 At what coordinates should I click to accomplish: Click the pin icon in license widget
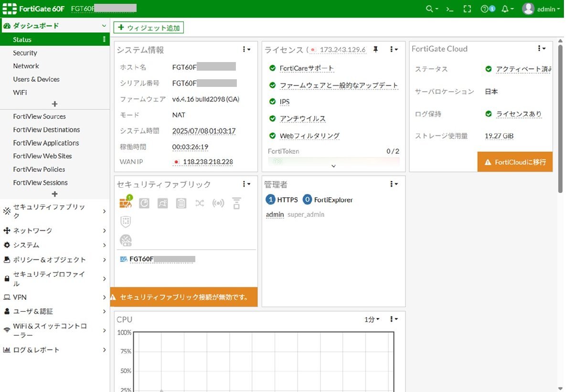coord(375,49)
